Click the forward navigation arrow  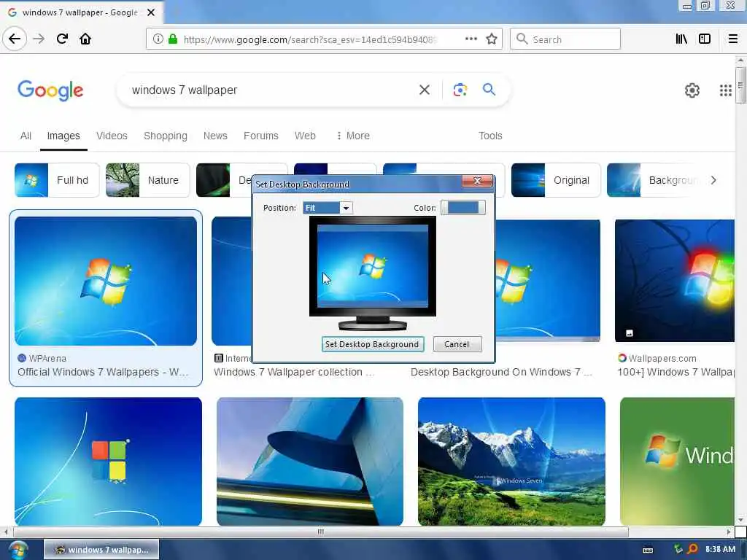[x=39, y=39]
